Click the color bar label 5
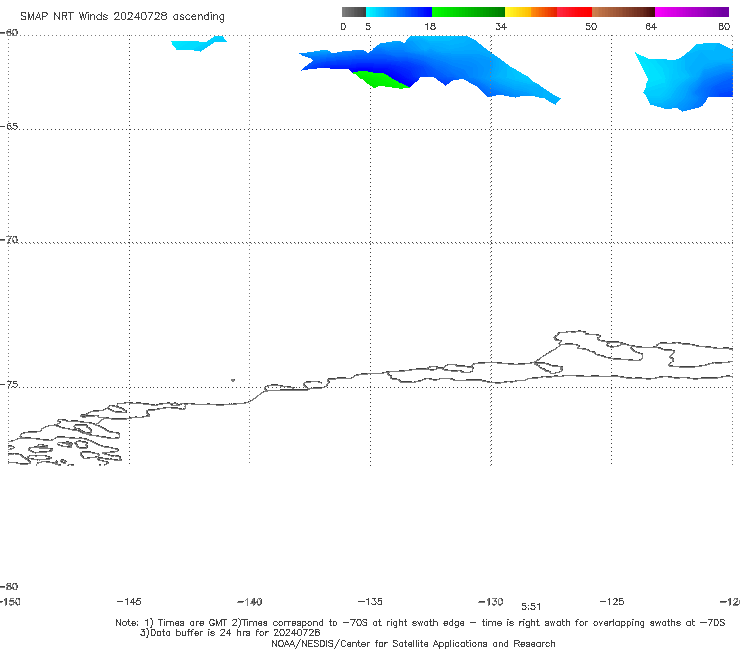The width and height of the screenshot is (740, 650). (x=368, y=26)
